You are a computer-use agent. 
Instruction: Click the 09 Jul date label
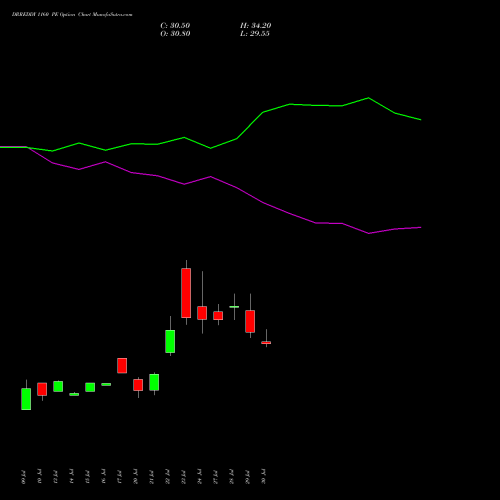(23, 477)
